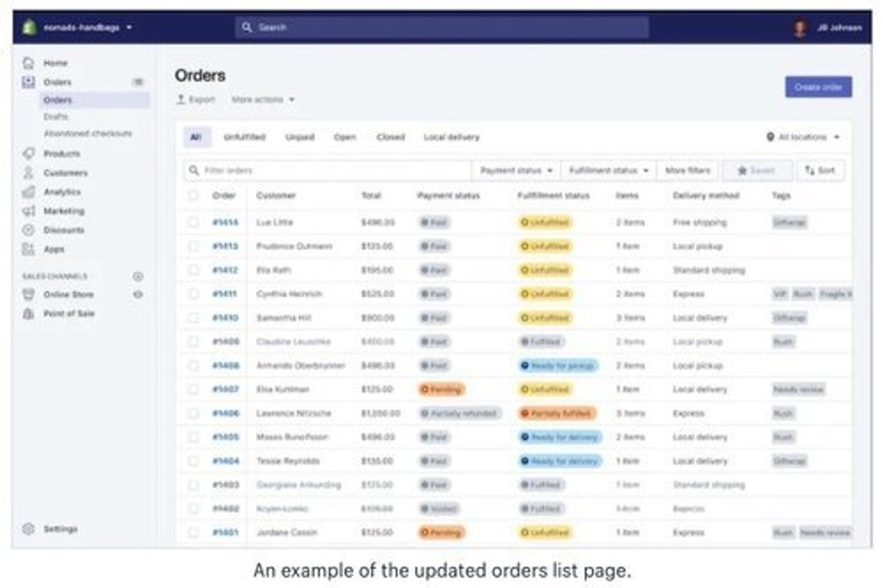
Task: Click the Marketing megaphone icon
Action: pos(29,211)
